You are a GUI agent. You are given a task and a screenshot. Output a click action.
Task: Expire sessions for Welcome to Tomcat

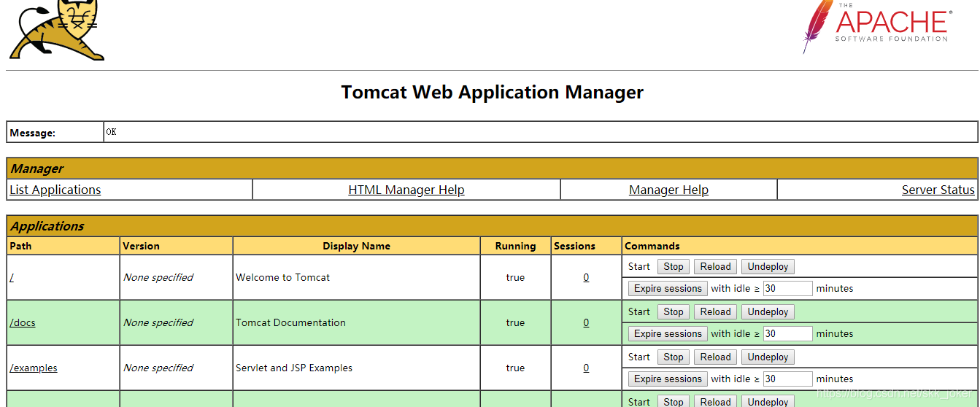click(x=668, y=289)
